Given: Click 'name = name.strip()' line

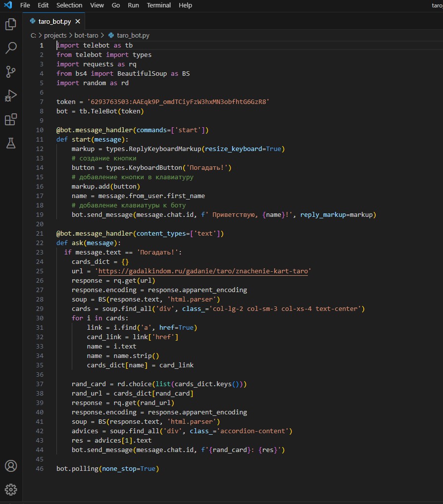Looking at the screenshot, I should [x=123, y=356].
